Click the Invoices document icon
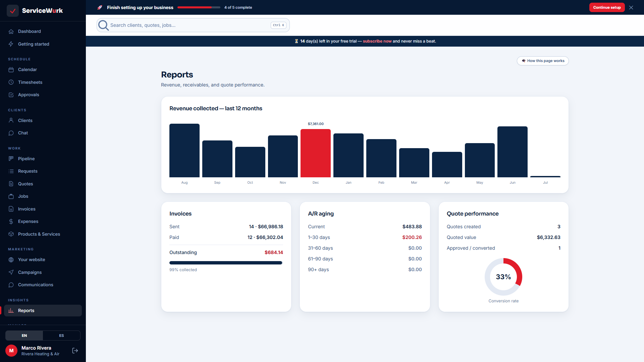This screenshot has width=644, height=362. 11,209
